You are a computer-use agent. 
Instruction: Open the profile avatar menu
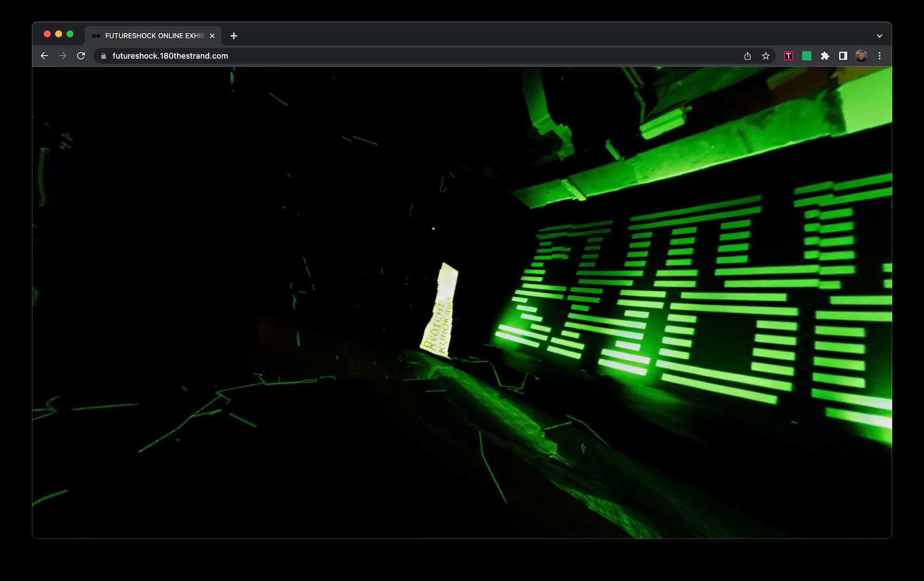pyautogui.click(x=861, y=56)
